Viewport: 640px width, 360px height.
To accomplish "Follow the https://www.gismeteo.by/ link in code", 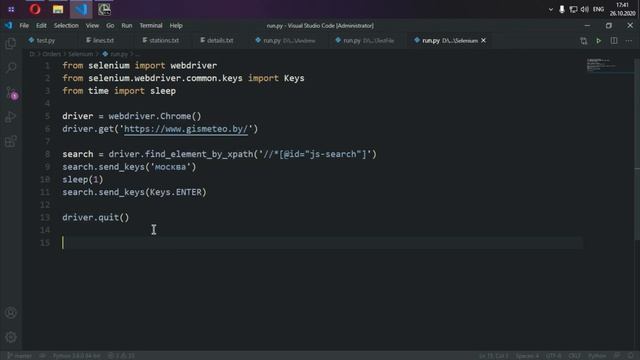I will coord(186,129).
